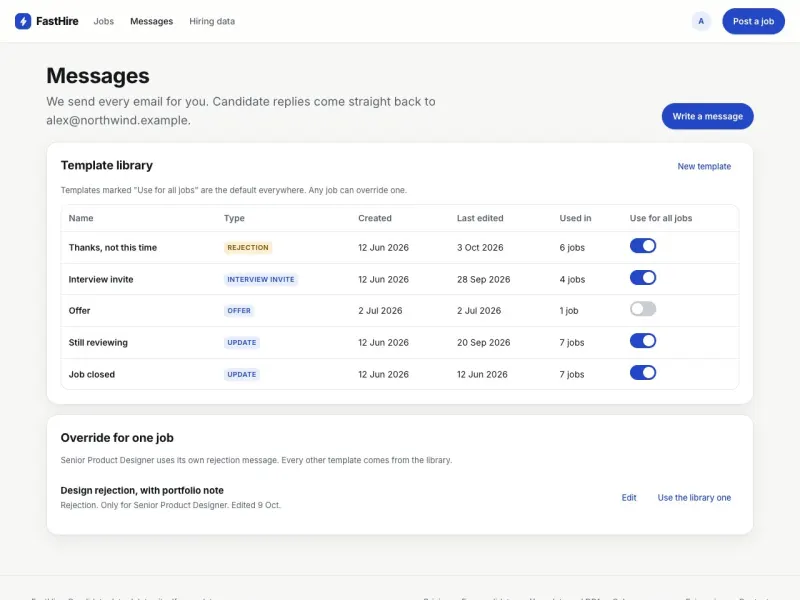This screenshot has width=800, height=600.
Task: Click the 3 Oct 2026 last edited date
Action: tap(480, 247)
